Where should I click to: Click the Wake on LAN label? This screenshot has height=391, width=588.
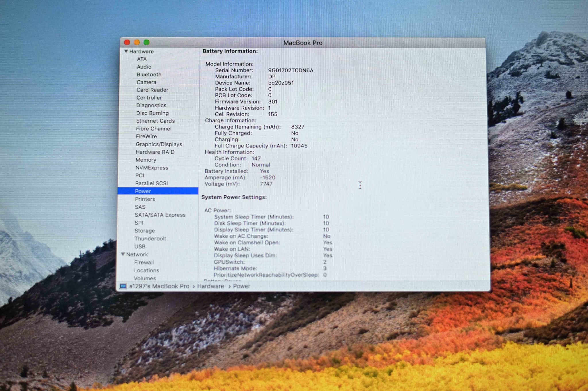pyautogui.click(x=232, y=249)
